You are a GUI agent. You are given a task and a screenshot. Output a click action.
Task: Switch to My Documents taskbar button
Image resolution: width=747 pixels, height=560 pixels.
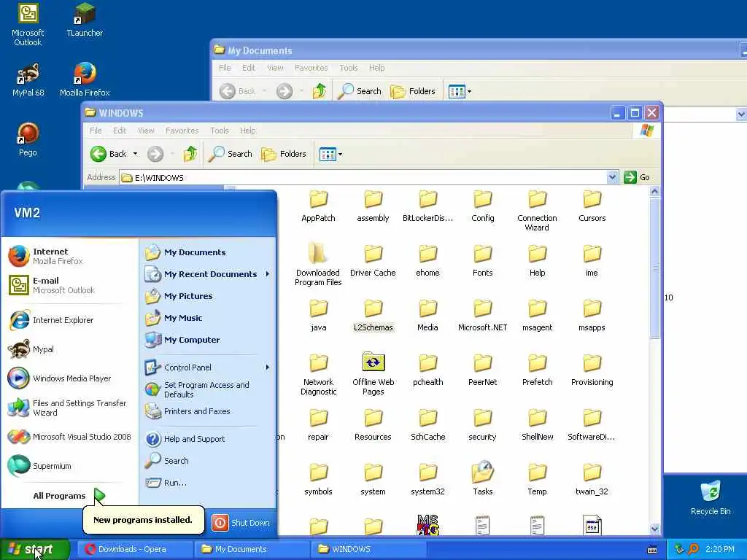point(252,550)
